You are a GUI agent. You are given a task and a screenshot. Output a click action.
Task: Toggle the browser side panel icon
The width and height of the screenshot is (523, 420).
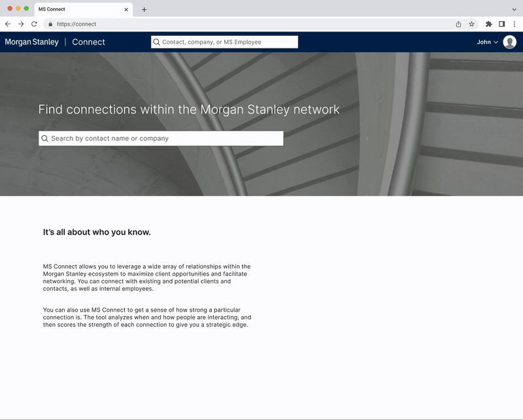point(501,24)
